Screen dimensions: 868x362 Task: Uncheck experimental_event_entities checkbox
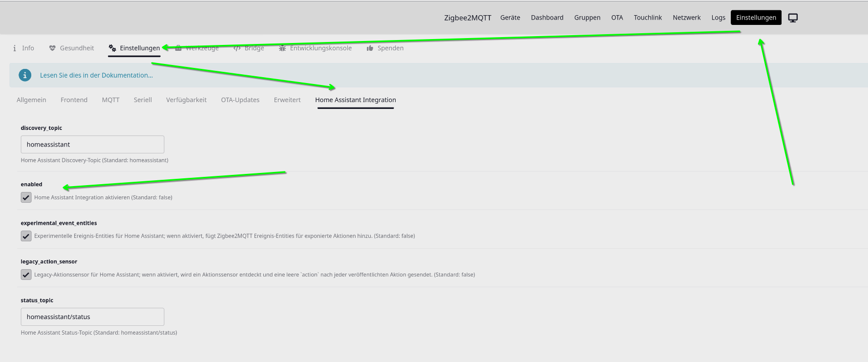pos(26,236)
